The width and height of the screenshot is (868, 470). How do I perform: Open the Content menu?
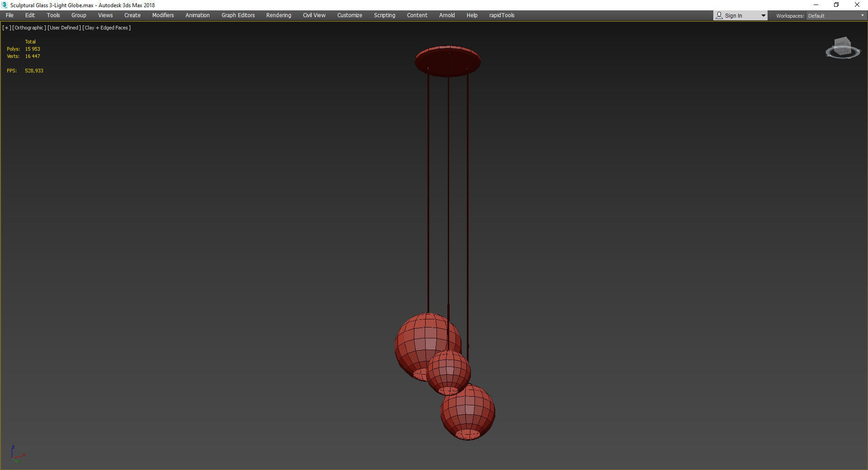[417, 15]
